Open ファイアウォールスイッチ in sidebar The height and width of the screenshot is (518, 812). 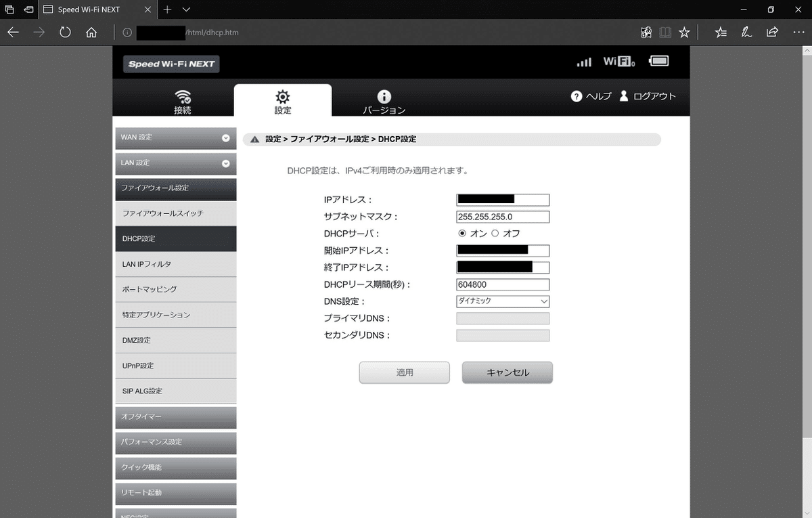click(176, 213)
